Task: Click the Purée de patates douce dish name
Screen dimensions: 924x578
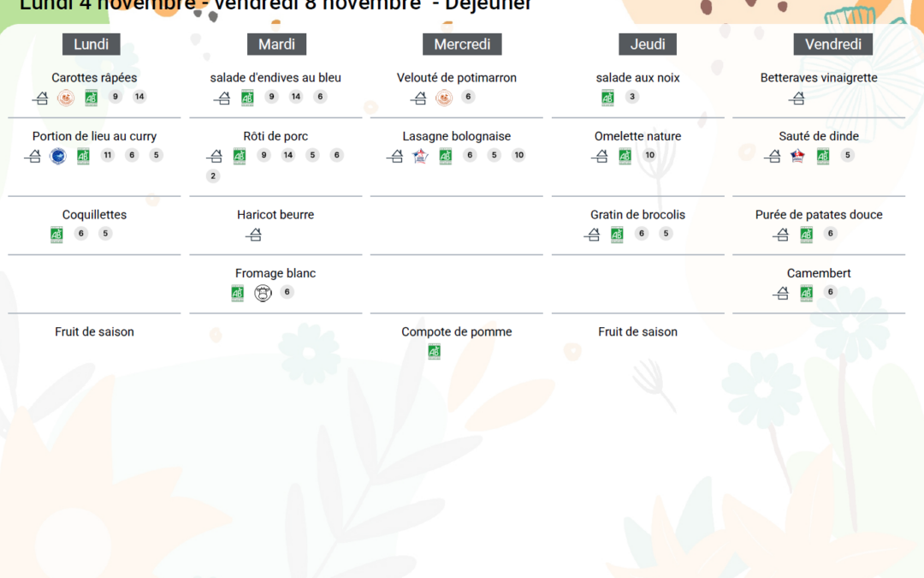Action: (819, 215)
